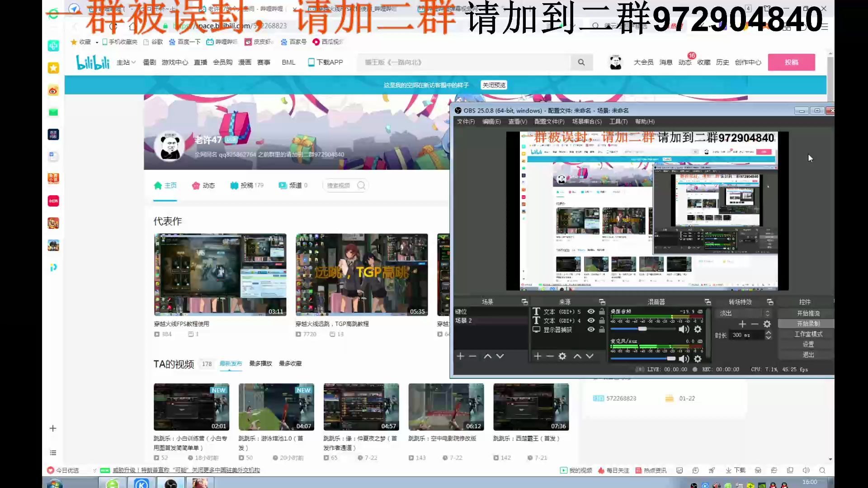868x488 pixels.
Task: Open the 工具(T) menu in OBS
Action: 618,122
